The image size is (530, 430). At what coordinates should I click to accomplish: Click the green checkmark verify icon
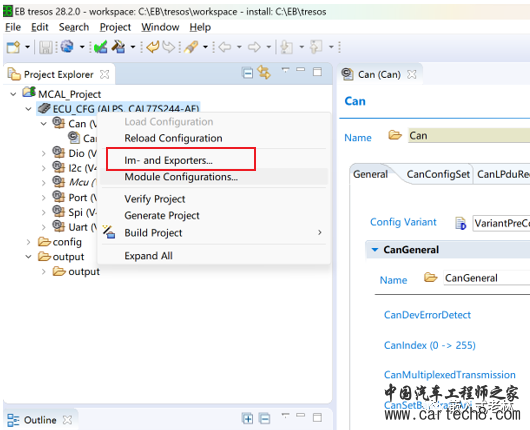pyautogui.click(x=100, y=47)
